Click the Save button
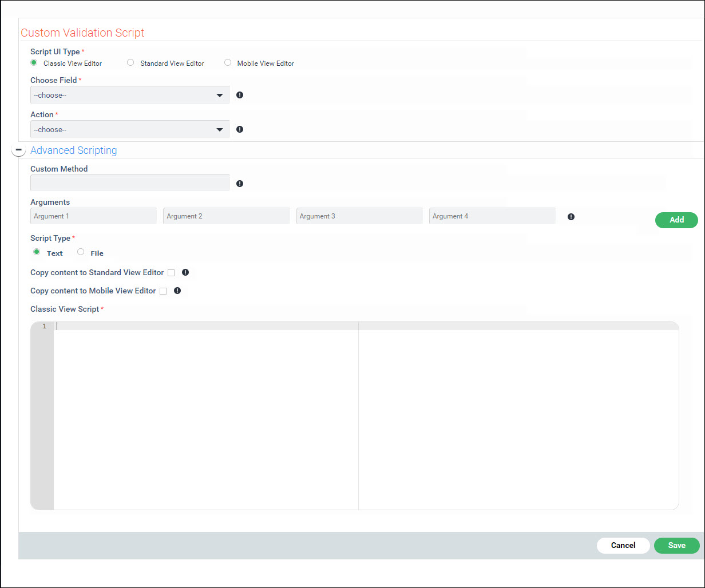Image resolution: width=705 pixels, height=588 pixels. [x=676, y=545]
